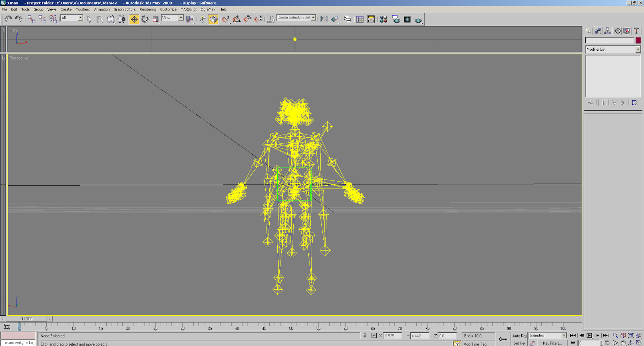Open Edit Named Selection Sets dialog
Image resolution: width=644 pixels, height=346 pixels.
point(270,19)
